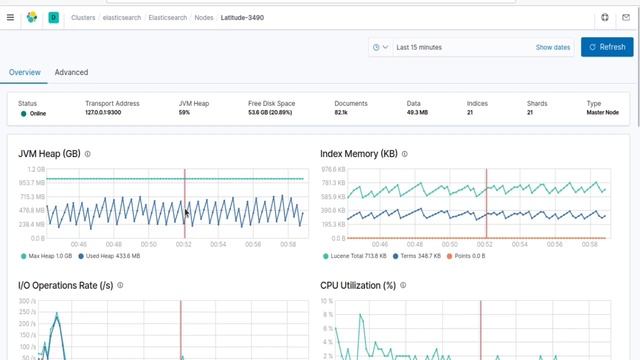The image size is (640, 360).
Task: Click the I/O Operations Rate info icon
Action: (x=120, y=285)
